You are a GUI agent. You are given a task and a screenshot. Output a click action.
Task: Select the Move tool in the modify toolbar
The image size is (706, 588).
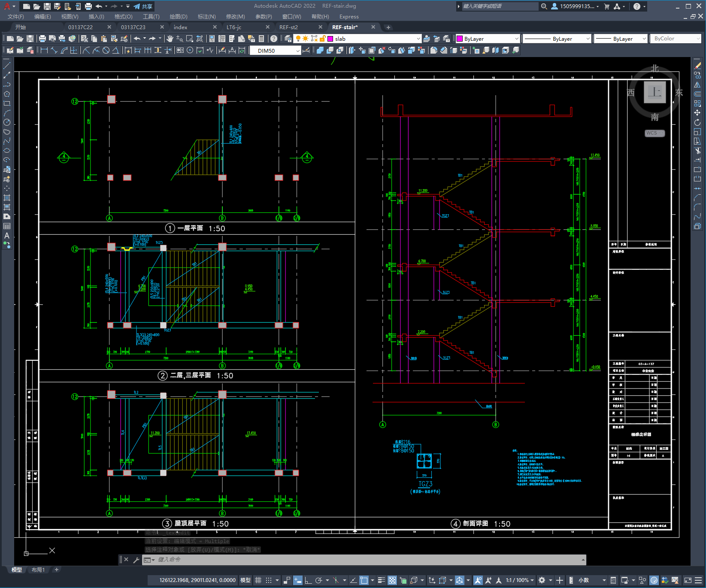click(697, 113)
